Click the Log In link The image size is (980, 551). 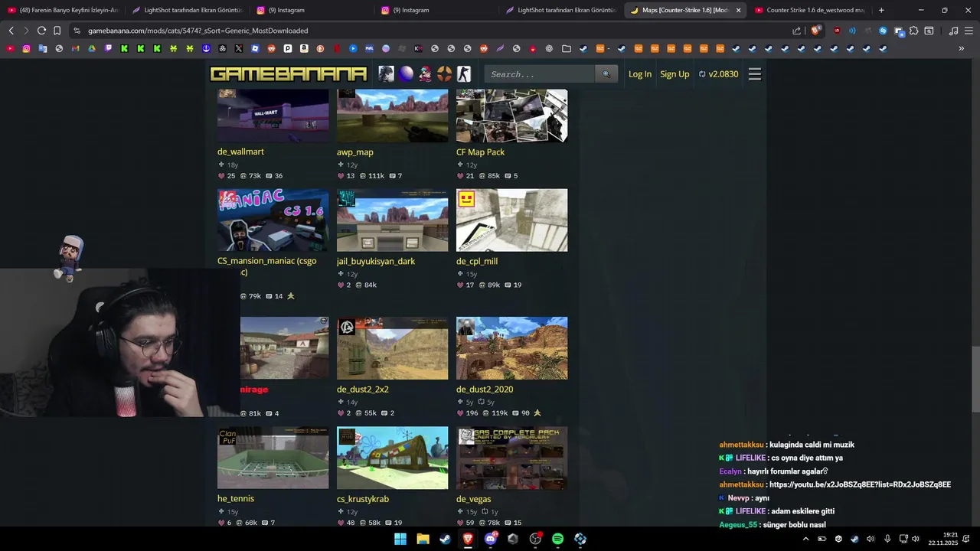tap(640, 74)
